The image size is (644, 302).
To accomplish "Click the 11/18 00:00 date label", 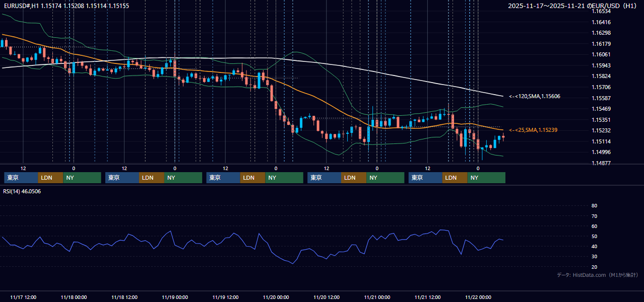I will click(x=74, y=297).
